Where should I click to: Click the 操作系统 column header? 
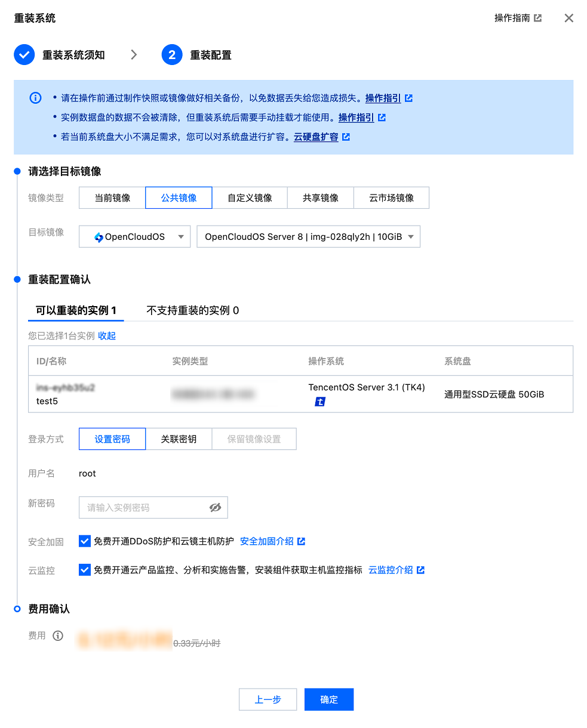click(x=326, y=361)
